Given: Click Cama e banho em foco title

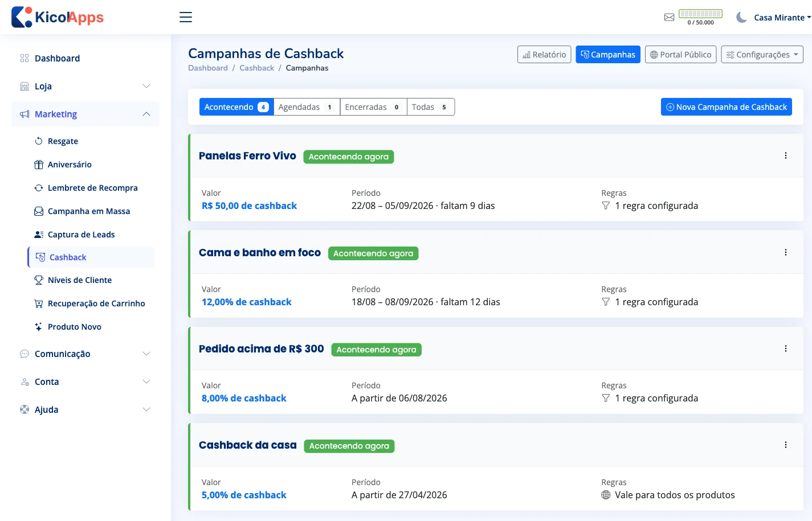Looking at the screenshot, I should (260, 253).
